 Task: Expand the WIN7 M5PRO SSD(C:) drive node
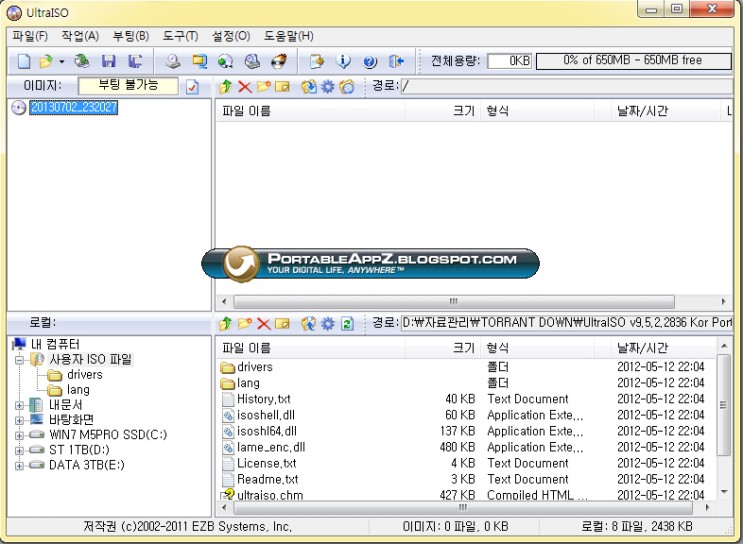tap(19, 435)
